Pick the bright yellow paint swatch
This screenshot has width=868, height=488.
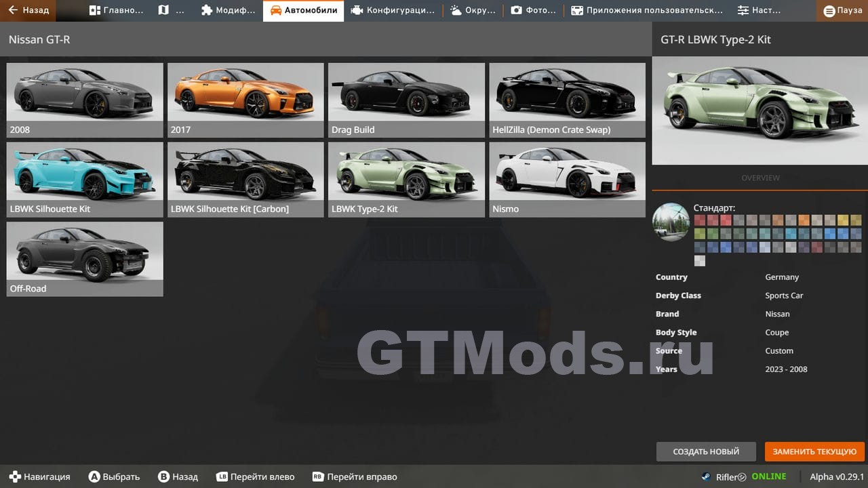coord(843,220)
